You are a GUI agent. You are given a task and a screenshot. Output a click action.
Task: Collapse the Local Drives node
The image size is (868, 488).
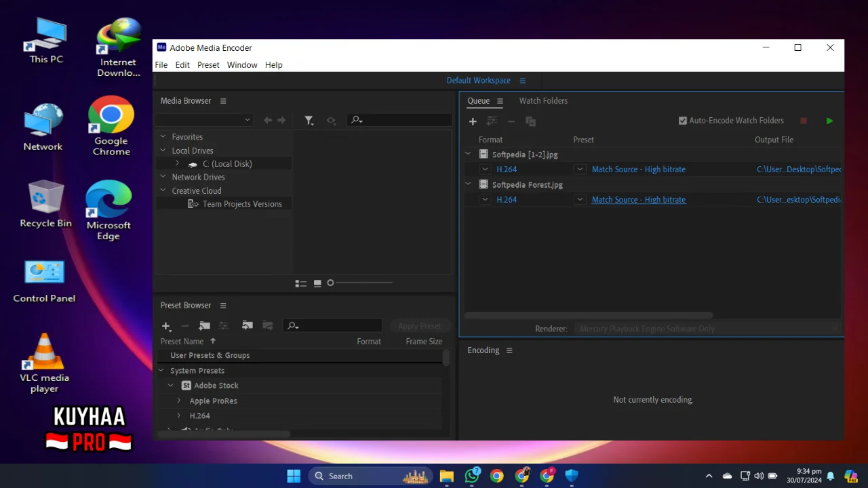163,150
